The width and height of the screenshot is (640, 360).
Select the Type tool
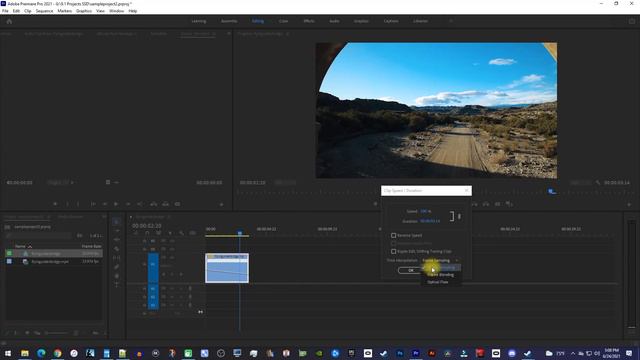point(116,285)
